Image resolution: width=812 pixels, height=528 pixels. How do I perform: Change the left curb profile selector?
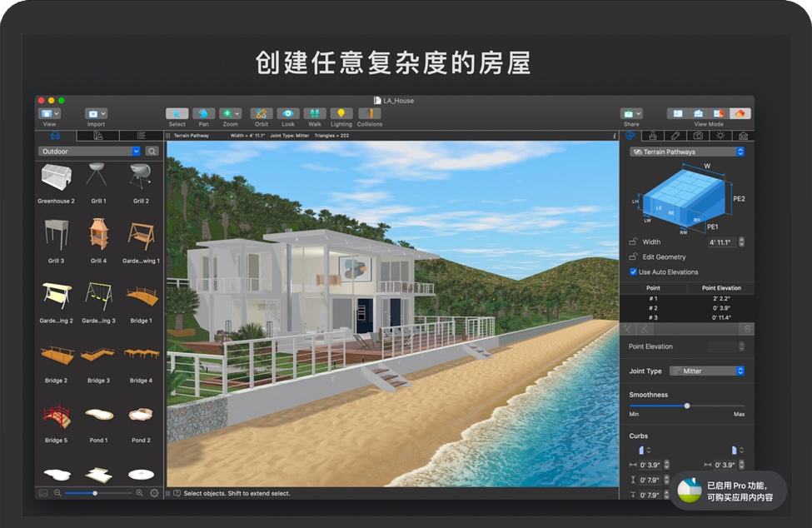(645, 451)
